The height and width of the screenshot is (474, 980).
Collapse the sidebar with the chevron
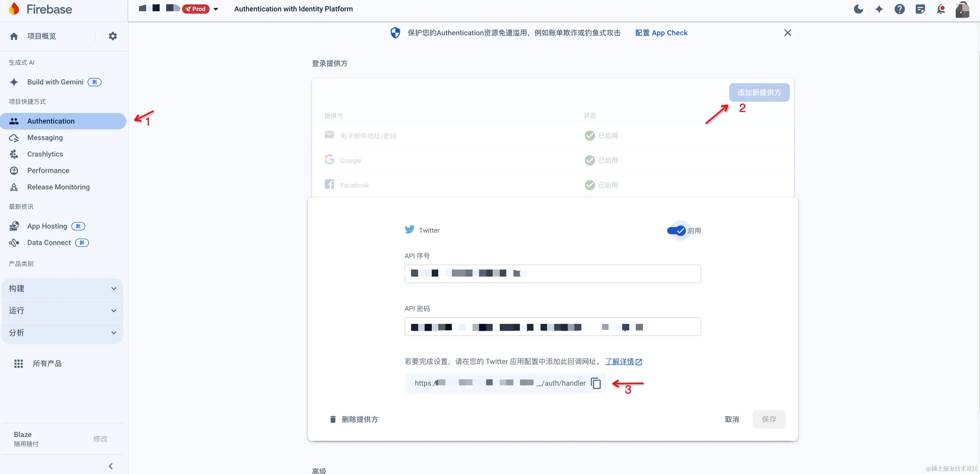coord(111,466)
